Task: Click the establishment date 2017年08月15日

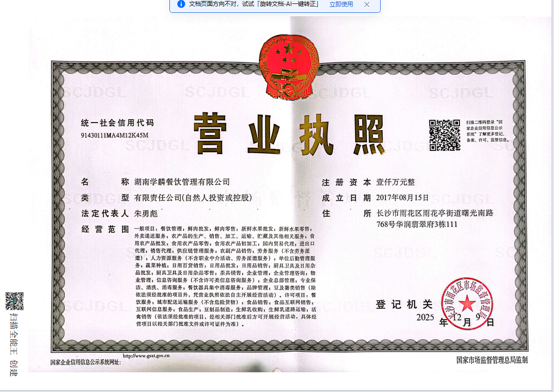Action: (402, 198)
